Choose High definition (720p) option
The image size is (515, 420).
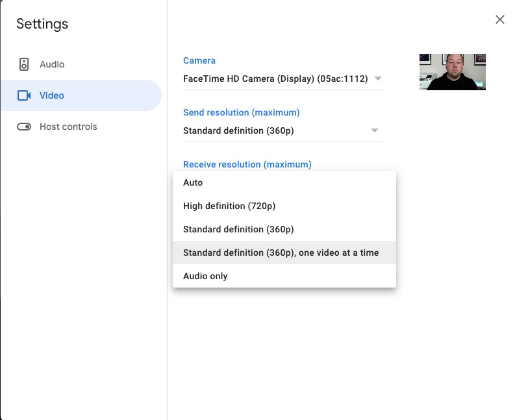pos(284,206)
